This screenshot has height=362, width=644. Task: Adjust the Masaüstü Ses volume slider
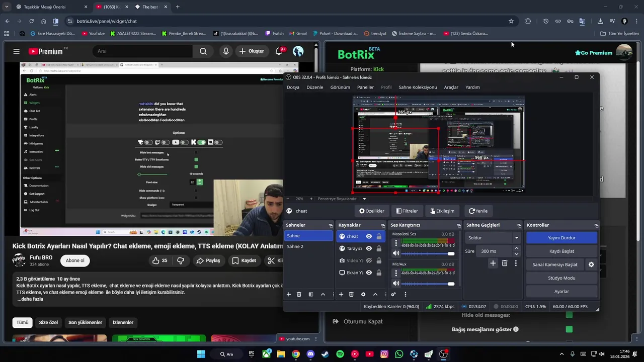coord(428,253)
